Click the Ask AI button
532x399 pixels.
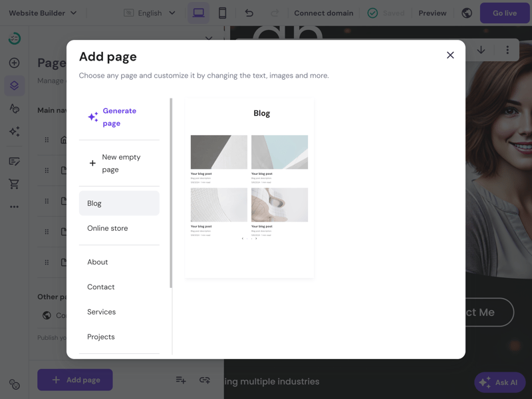500,382
